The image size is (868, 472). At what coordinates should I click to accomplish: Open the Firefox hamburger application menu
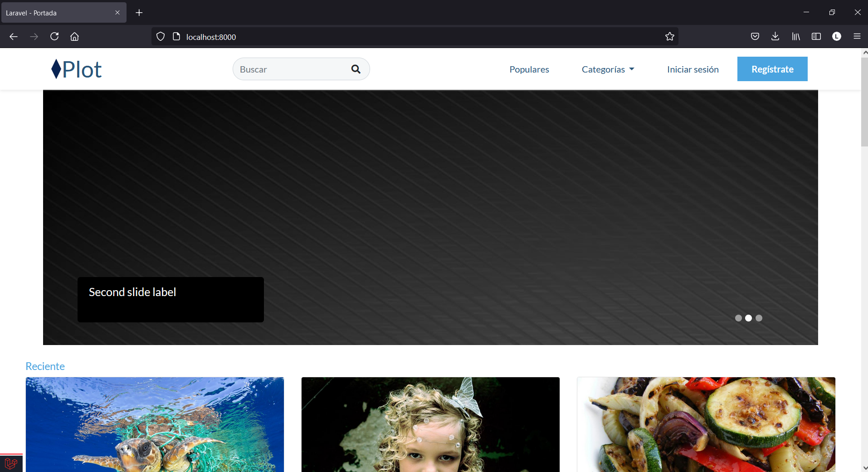coord(857,37)
